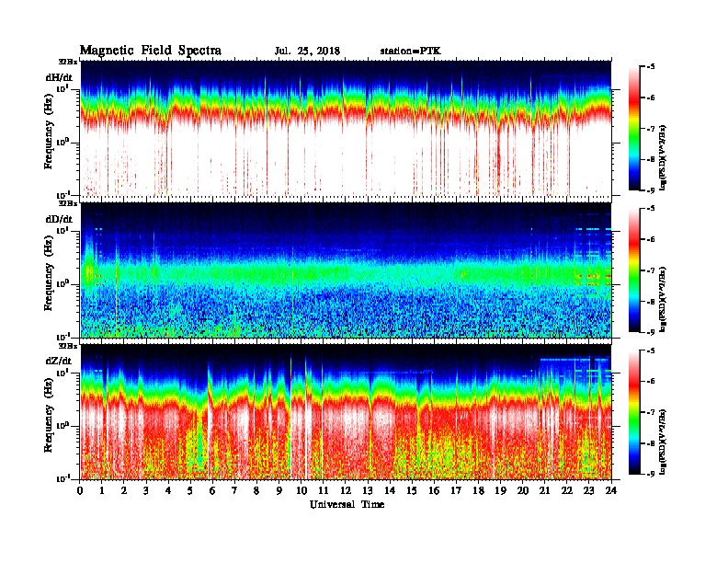The width and height of the screenshot is (728, 563).
Task: Click the dD/dt spectrogram plot
Action: pos(346,270)
